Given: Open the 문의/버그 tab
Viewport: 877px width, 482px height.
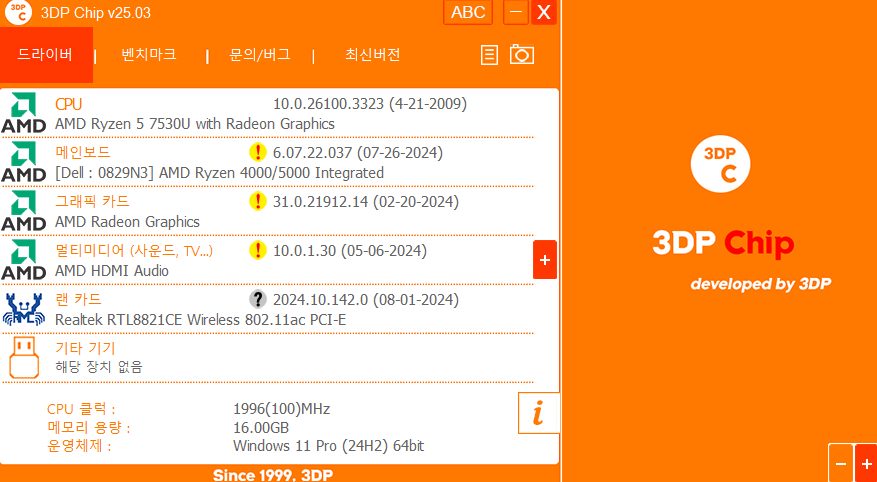Looking at the screenshot, I should pos(260,55).
